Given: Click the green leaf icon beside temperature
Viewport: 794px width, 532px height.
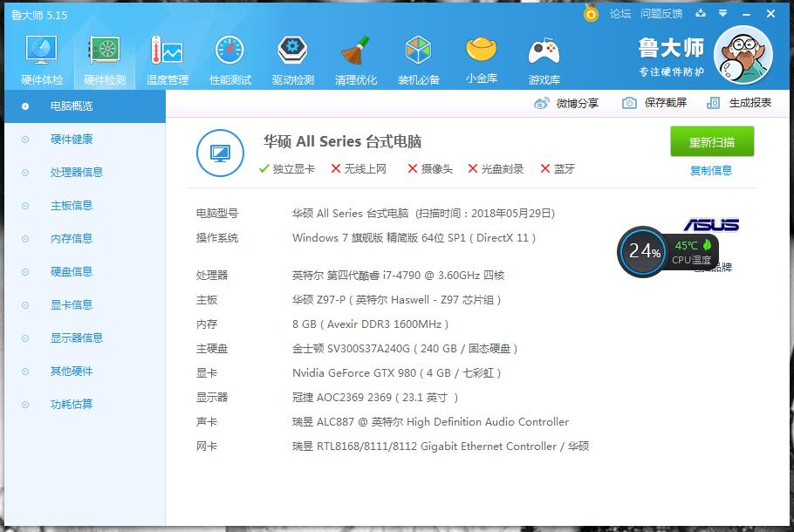Looking at the screenshot, I should 707,245.
